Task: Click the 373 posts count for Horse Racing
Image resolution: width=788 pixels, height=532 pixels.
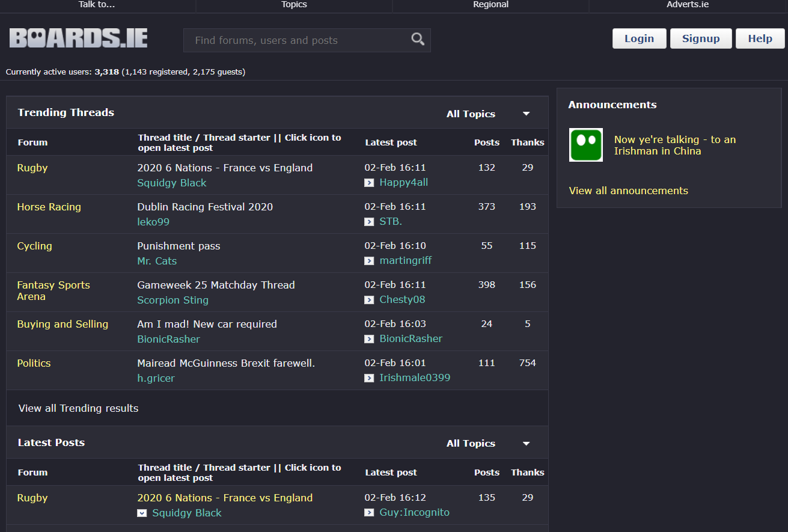Action: (x=487, y=207)
